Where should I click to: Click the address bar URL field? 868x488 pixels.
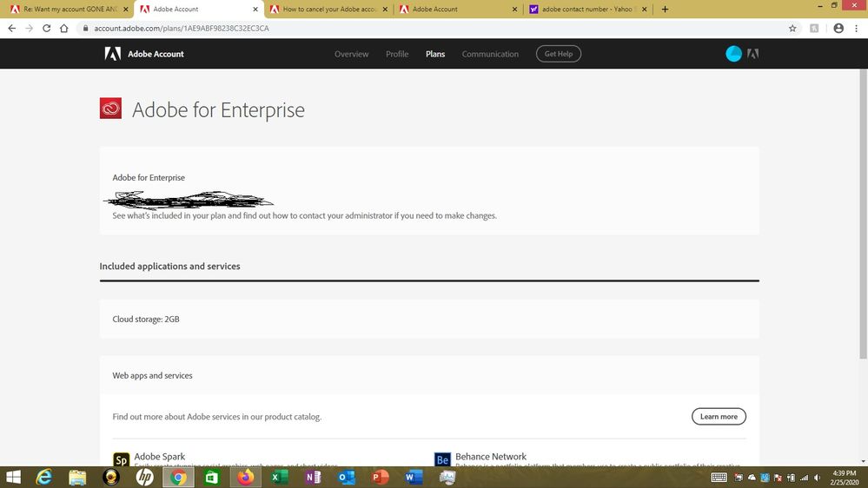click(x=432, y=28)
